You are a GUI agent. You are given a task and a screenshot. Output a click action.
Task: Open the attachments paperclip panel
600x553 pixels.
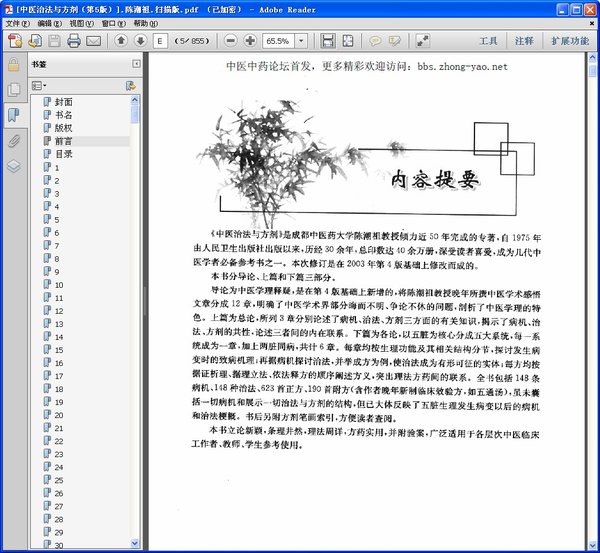pyautogui.click(x=14, y=141)
